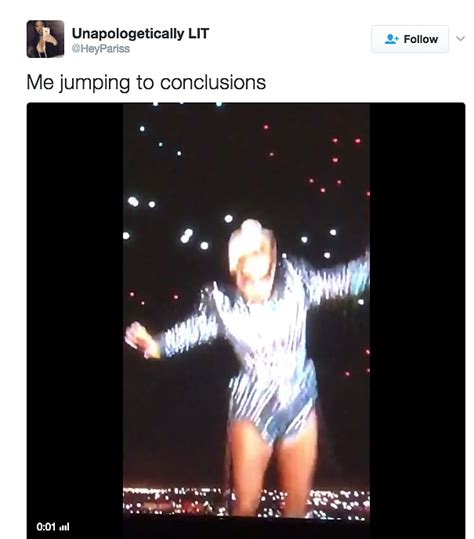Expand the chevron menu next to Follow
The image size is (474, 539).
click(x=461, y=38)
